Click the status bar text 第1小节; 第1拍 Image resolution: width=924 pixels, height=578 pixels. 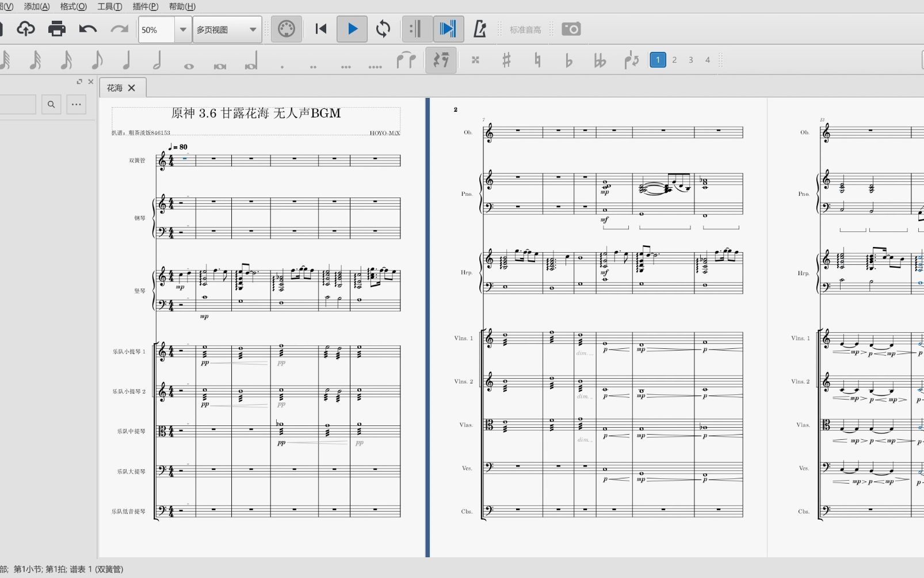pyautogui.click(x=40, y=569)
